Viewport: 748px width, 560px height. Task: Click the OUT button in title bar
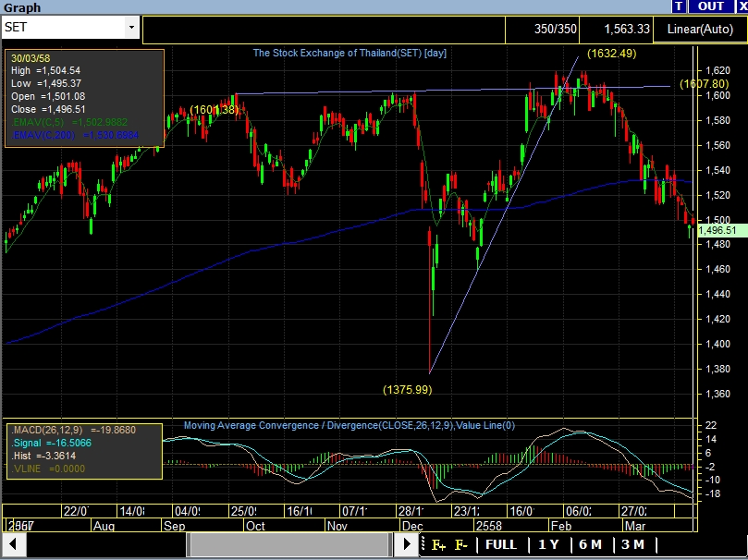[711, 6]
